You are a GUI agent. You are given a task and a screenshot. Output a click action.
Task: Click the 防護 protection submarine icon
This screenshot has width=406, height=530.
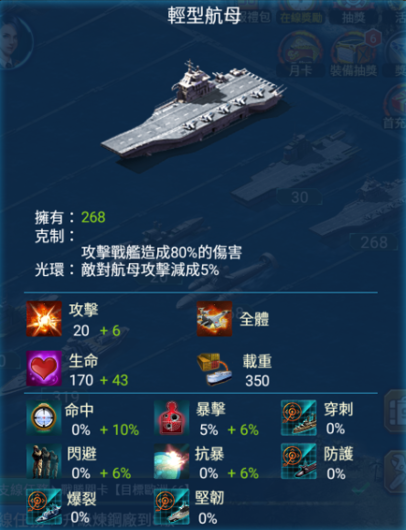coord(299,461)
